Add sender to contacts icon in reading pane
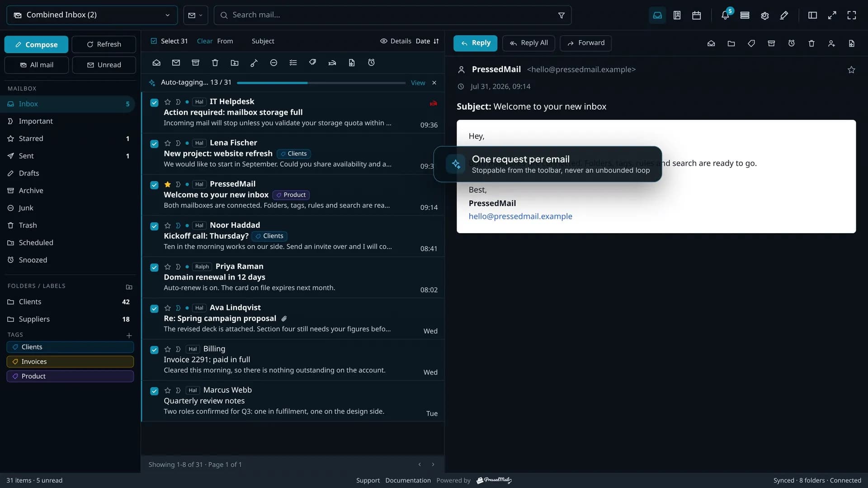868x488 pixels. click(831, 43)
